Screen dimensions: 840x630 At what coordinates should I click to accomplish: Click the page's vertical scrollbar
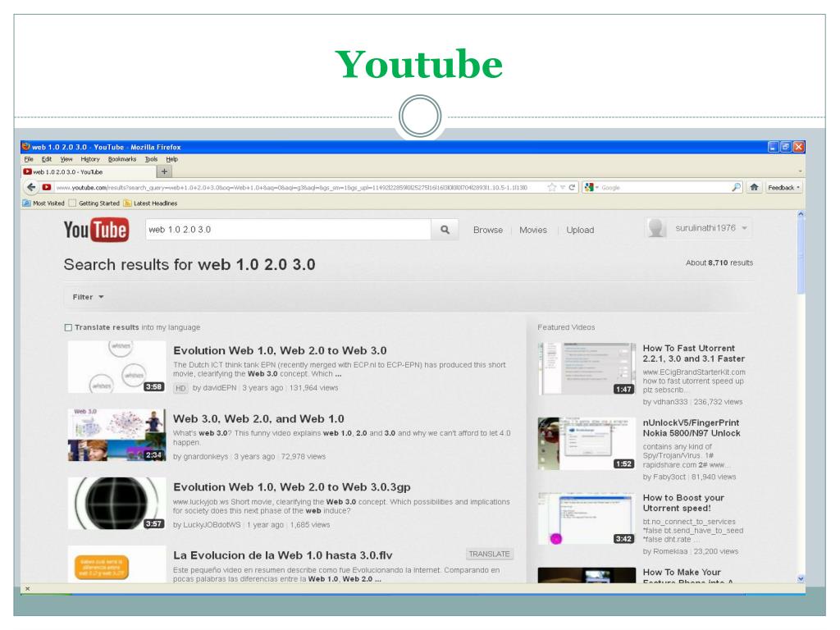801,394
